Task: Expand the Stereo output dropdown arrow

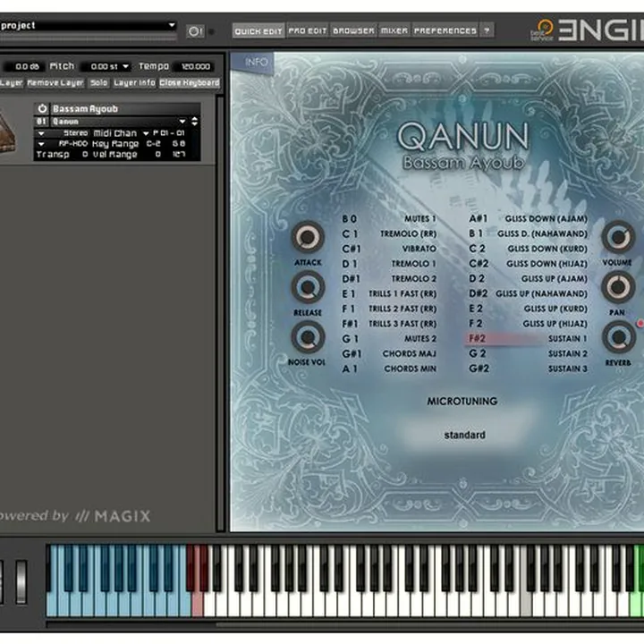Action: [40, 133]
